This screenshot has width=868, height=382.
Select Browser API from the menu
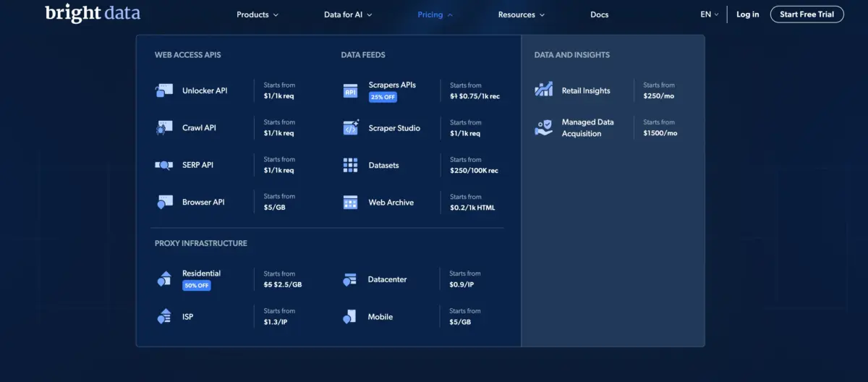(x=203, y=203)
